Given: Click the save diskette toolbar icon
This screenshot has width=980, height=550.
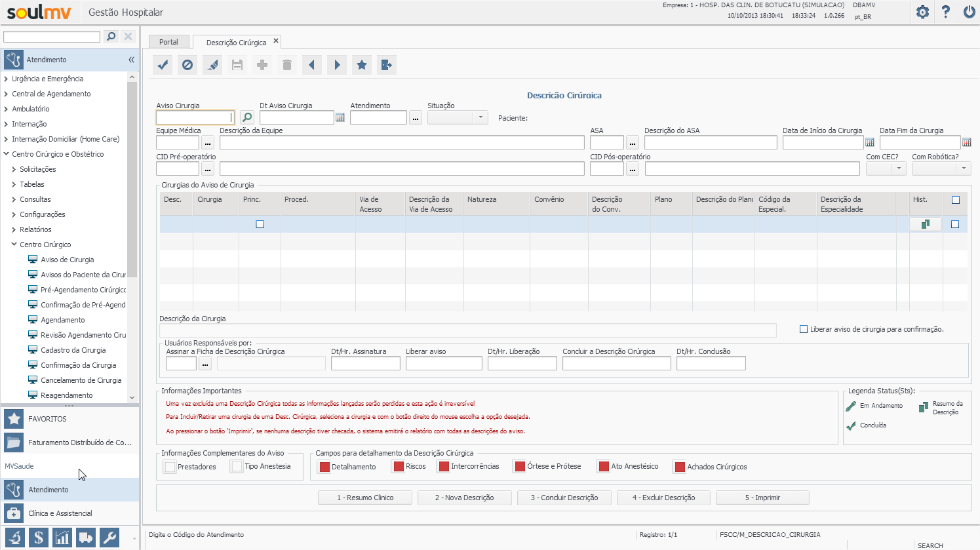Looking at the screenshot, I should (237, 65).
